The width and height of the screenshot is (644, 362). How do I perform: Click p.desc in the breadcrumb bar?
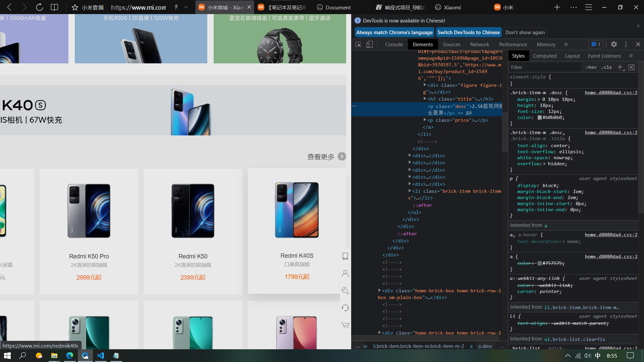click(x=485, y=346)
